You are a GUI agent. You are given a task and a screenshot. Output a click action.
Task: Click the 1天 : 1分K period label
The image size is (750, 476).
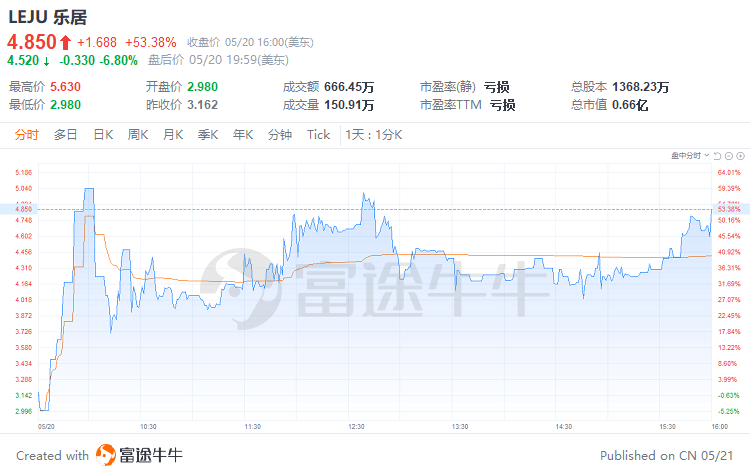374,135
